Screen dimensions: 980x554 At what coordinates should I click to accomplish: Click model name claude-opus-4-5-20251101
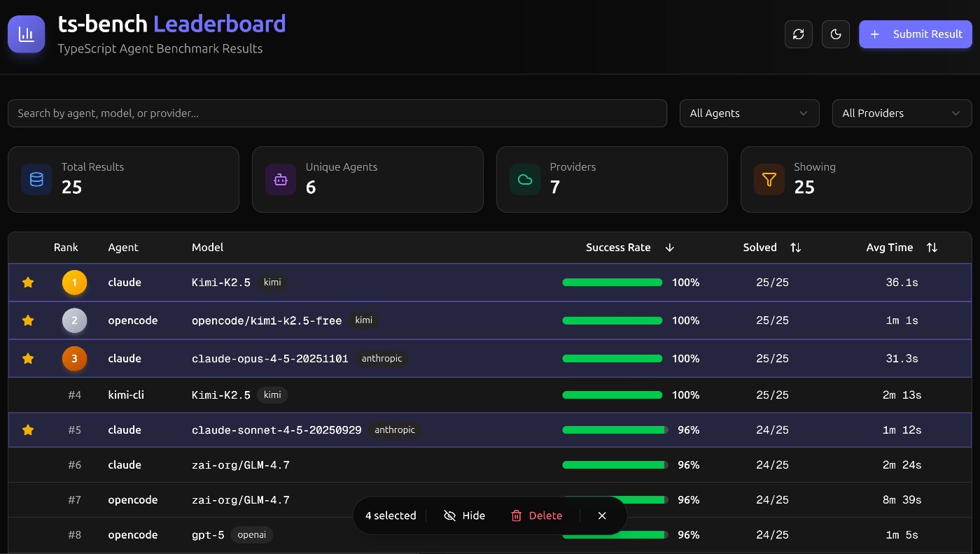click(x=270, y=358)
